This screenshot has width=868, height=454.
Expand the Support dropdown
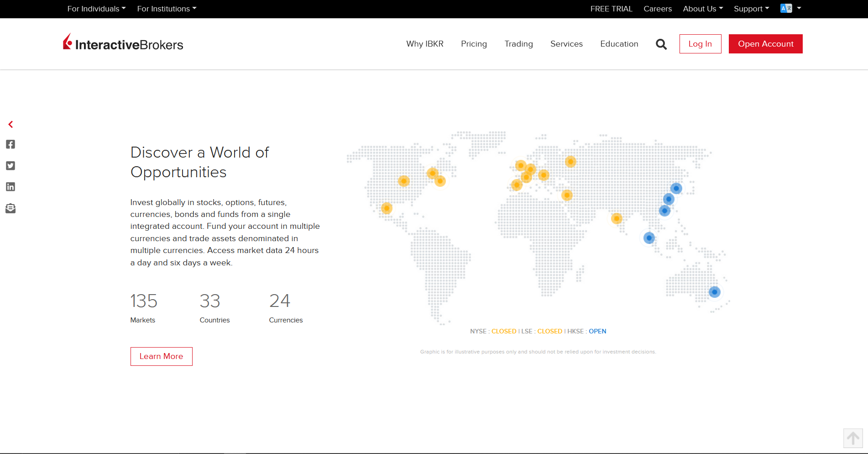pos(751,9)
